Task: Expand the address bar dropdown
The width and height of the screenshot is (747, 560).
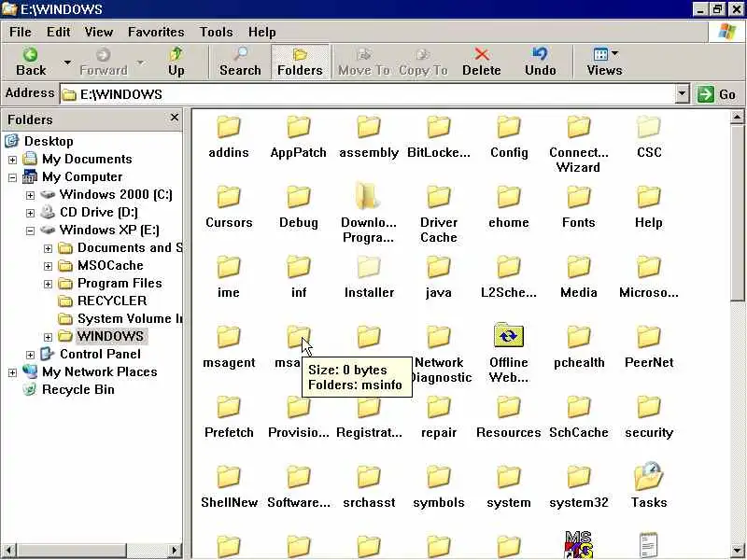Action: [682, 94]
